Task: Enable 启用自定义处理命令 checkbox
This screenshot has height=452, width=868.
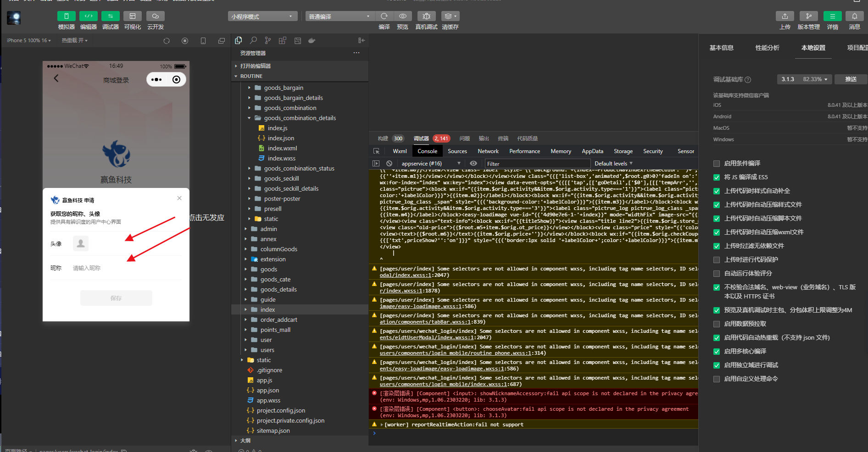Action: pos(717,379)
